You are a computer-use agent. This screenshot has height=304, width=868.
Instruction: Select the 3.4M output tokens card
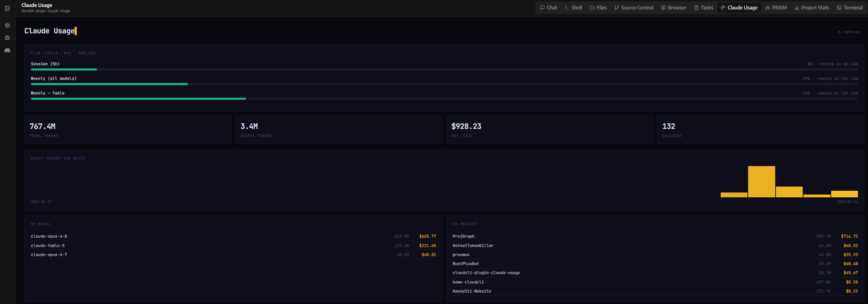tap(339, 130)
